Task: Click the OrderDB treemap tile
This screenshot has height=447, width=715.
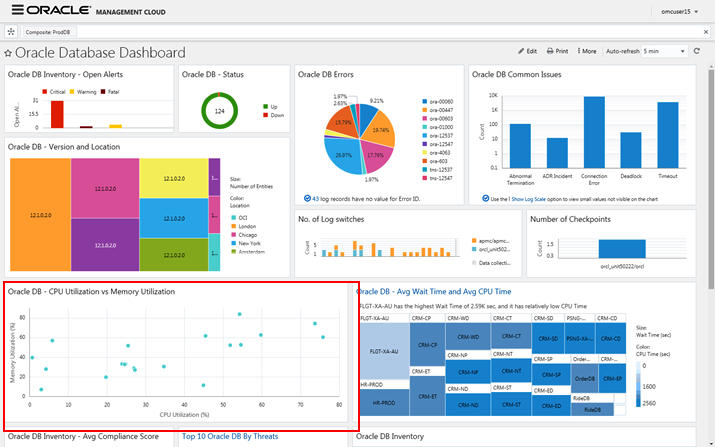Action: tap(584, 379)
